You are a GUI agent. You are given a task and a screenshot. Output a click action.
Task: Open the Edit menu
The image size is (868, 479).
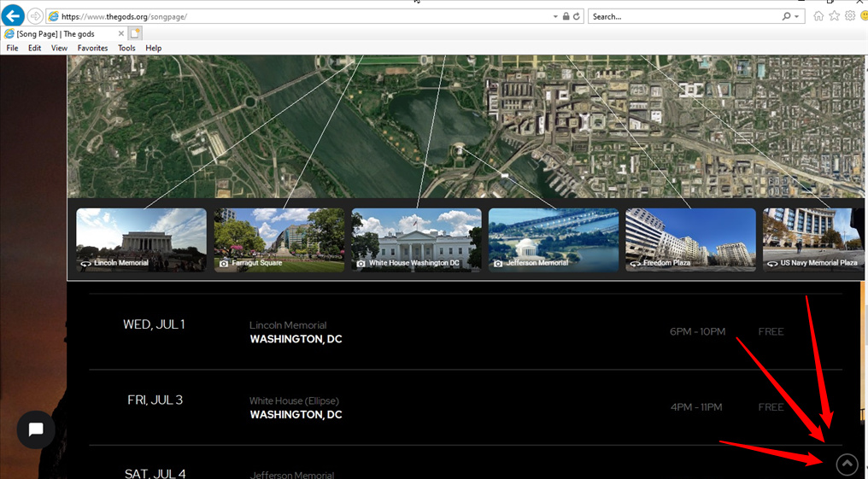point(35,48)
